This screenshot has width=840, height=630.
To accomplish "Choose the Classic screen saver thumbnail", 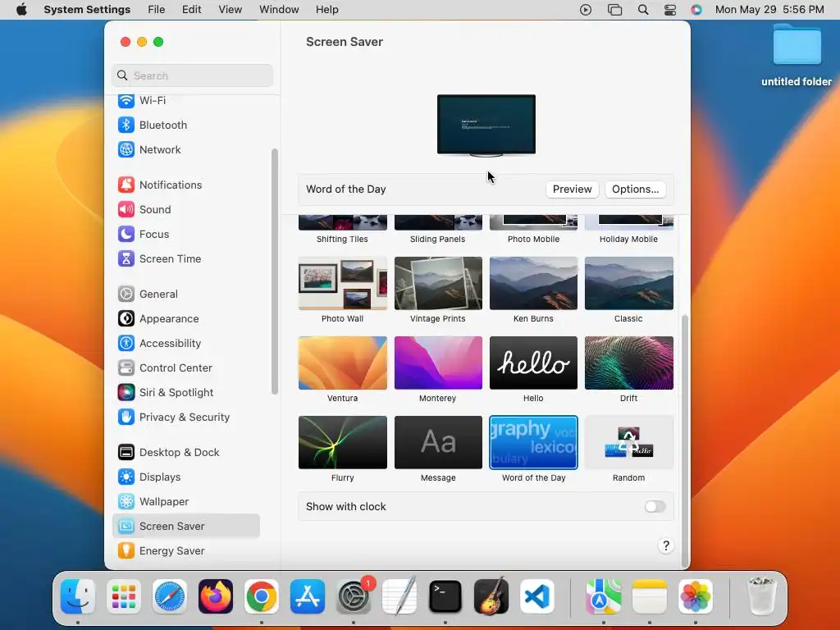I will pyautogui.click(x=629, y=283).
